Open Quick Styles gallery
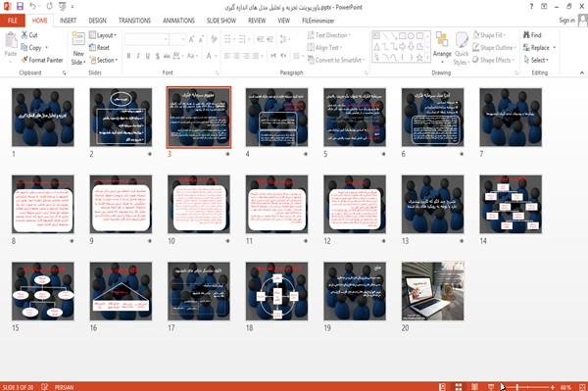 pos(462,48)
